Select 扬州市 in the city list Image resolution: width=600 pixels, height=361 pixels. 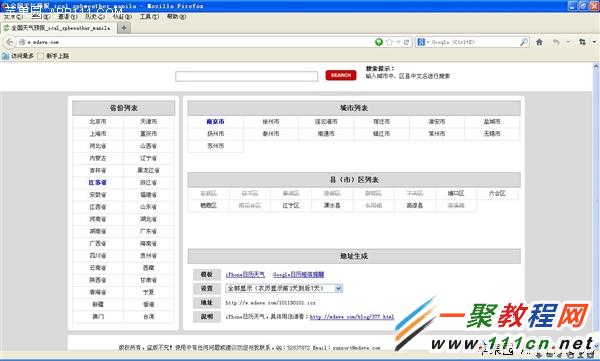click(215, 134)
